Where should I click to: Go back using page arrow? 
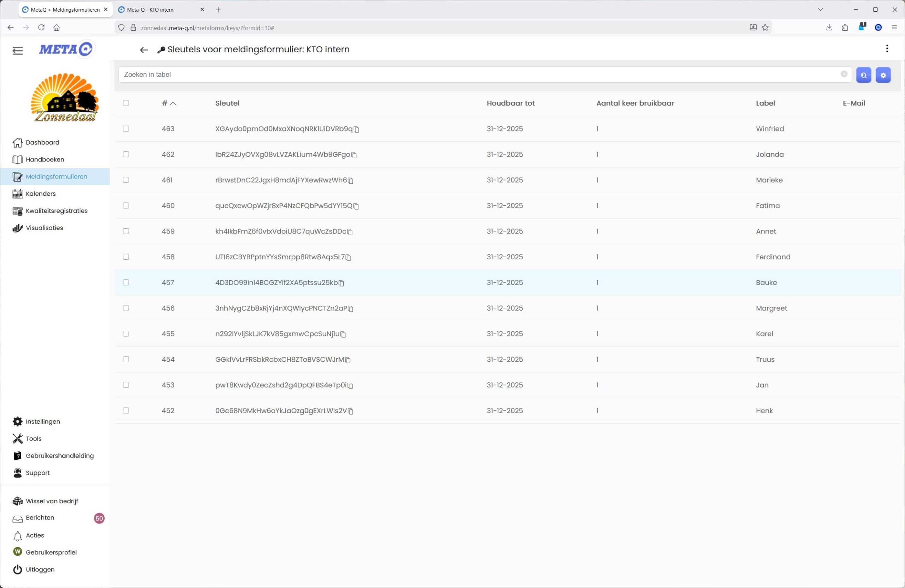click(144, 50)
